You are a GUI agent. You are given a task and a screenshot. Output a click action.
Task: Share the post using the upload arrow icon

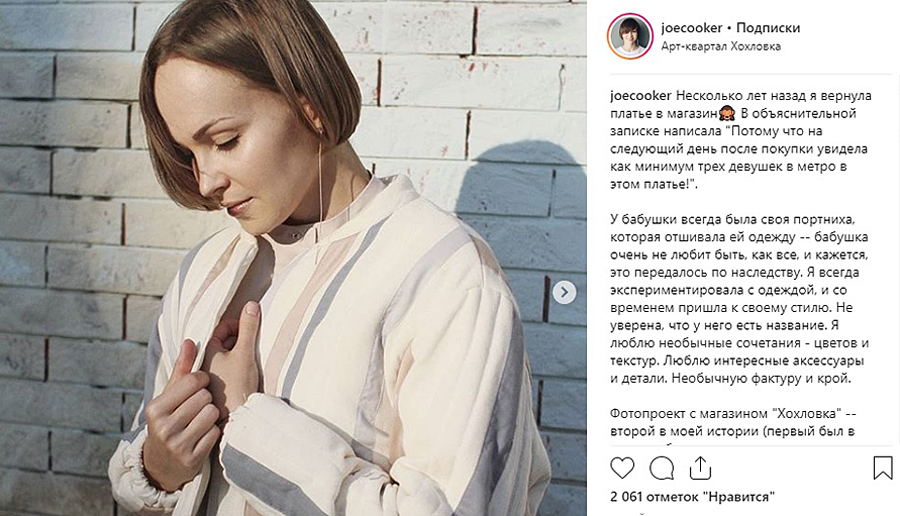click(x=700, y=468)
